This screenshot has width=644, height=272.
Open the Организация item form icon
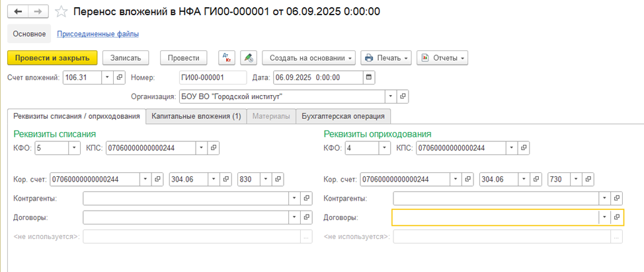pos(403,96)
